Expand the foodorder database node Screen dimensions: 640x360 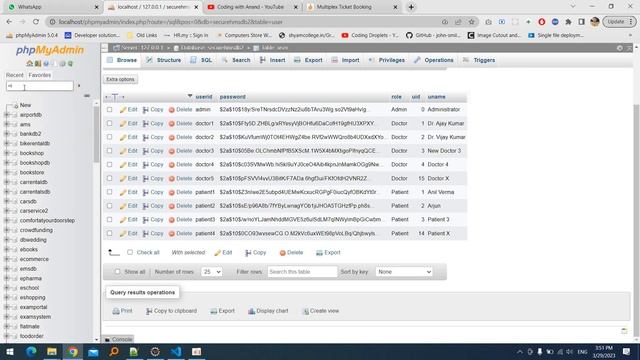click(7, 336)
